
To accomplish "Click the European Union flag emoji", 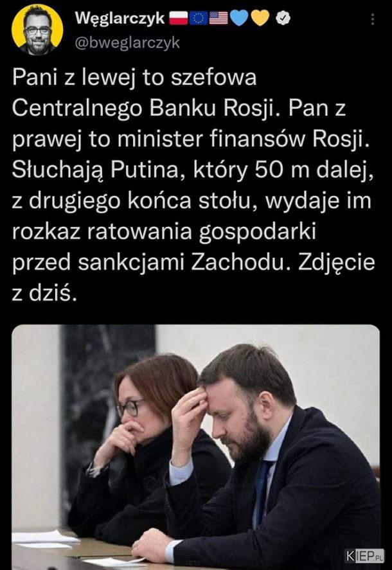I will coord(199,18).
